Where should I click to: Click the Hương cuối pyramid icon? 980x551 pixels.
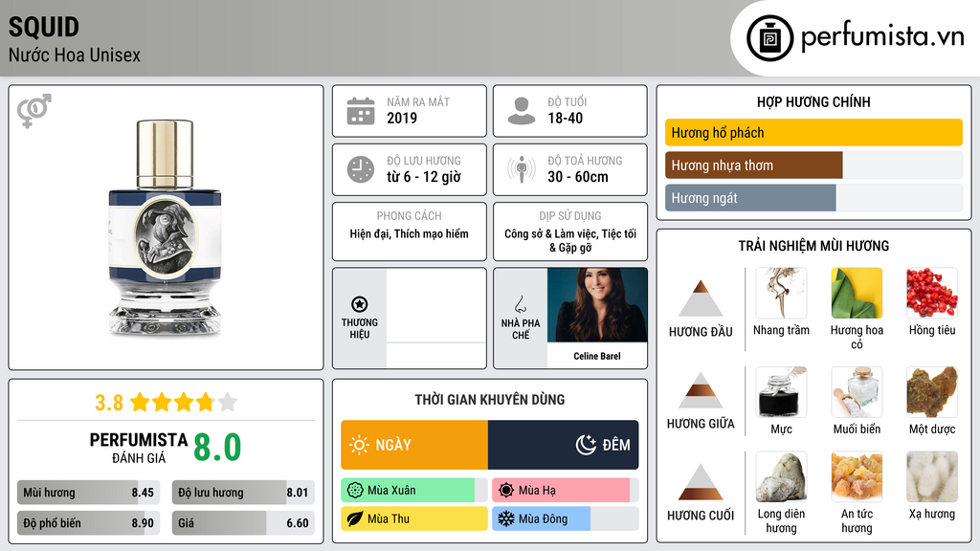pos(701,482)
